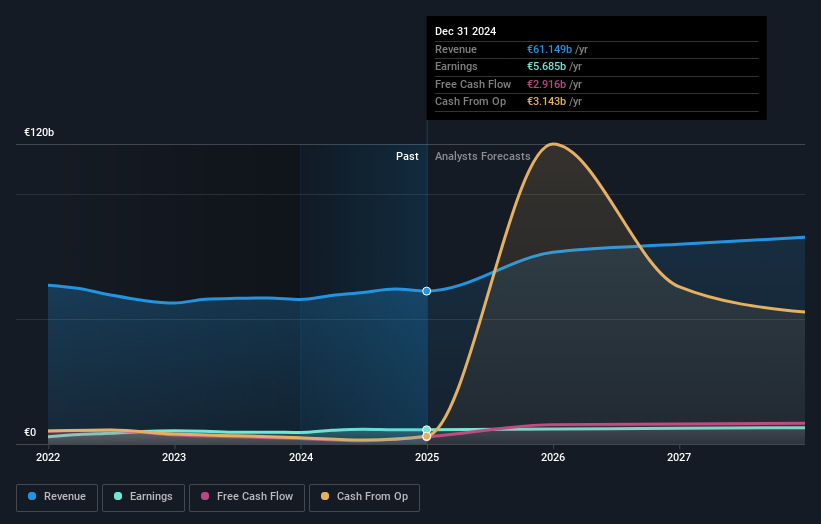Screen dimensions: 821x524
Task: Click the Earnings row label in tooltip
Action: click(x=456, y=66)
